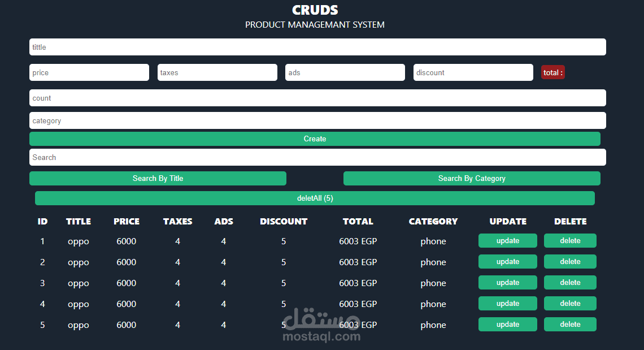Screen dimensions: 644x350
Task: Update the product with ID 5
Action: [x=508, y=325]
